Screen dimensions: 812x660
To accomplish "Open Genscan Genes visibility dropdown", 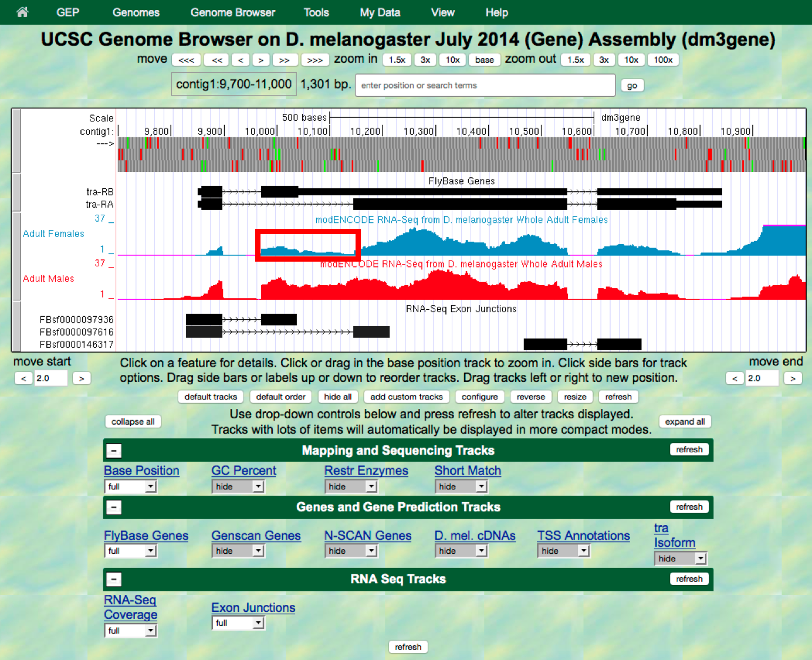I will click(238, 551).
